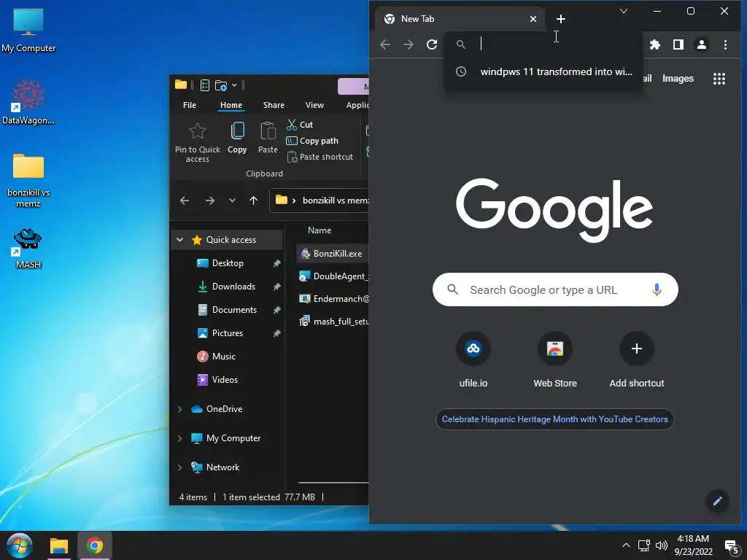
Task: Open Desktop in Quick access
Action: point(228,262)
